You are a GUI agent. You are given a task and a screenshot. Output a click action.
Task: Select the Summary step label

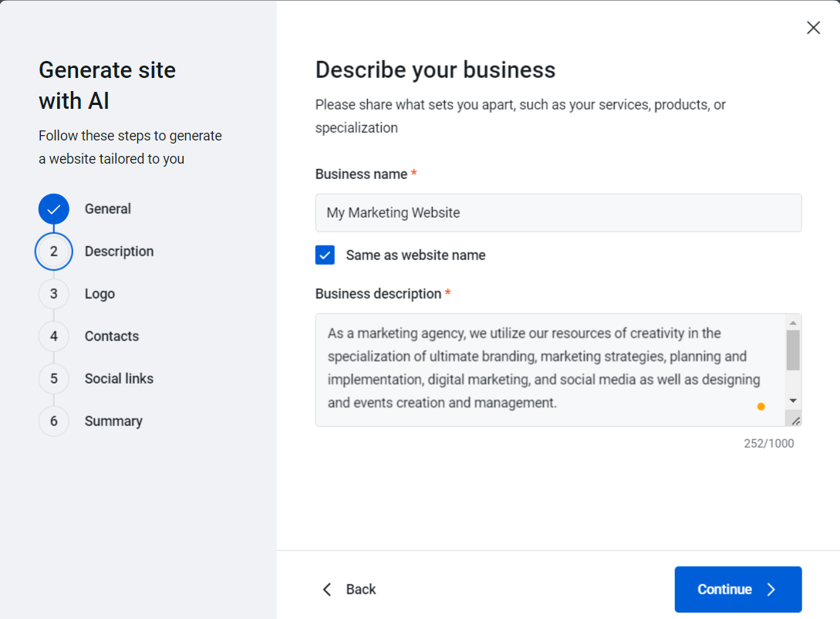click(x=113, y=421)
